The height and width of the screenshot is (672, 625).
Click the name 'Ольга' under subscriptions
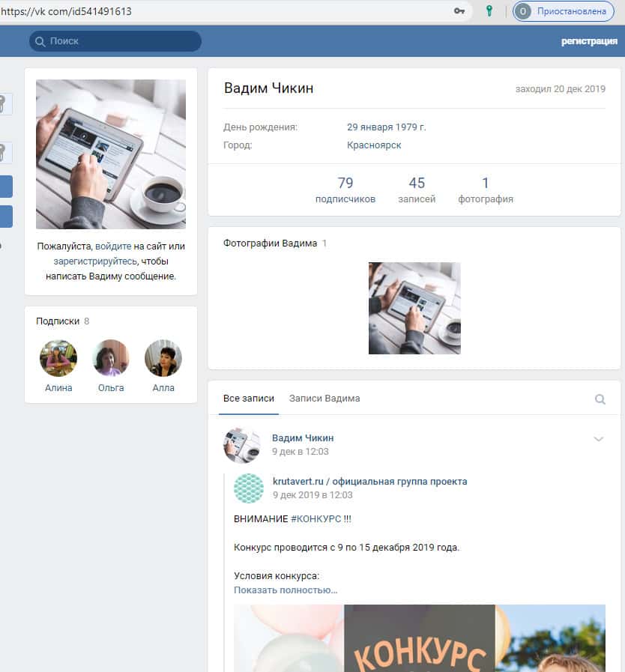(111, 387)
